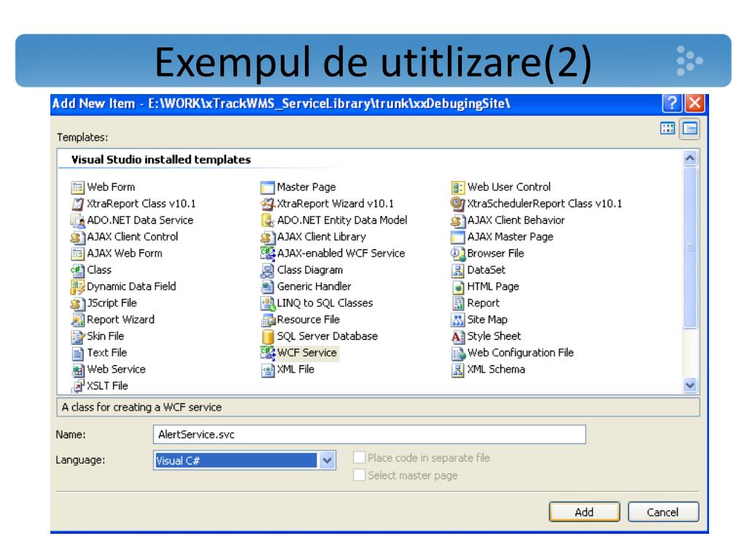This screenshot has height=560, width=747.
Task: Select the Generic Handler icon
Action: (x=268, y=287)
